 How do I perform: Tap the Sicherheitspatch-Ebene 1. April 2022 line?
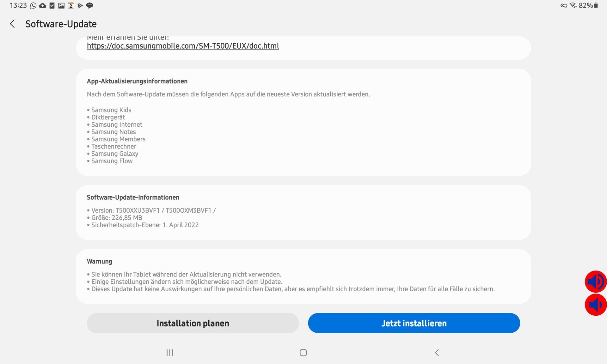pyautogui.click(x=143, y=225)
